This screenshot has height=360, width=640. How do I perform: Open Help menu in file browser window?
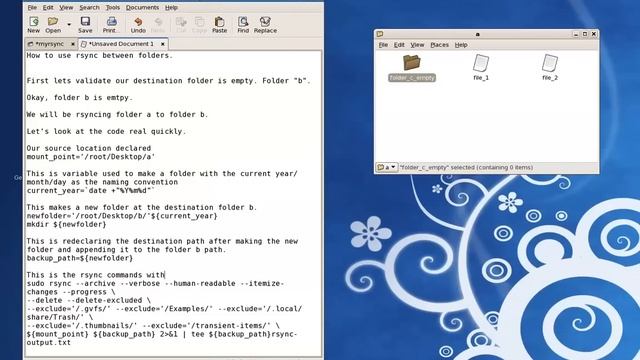(461, 45)
